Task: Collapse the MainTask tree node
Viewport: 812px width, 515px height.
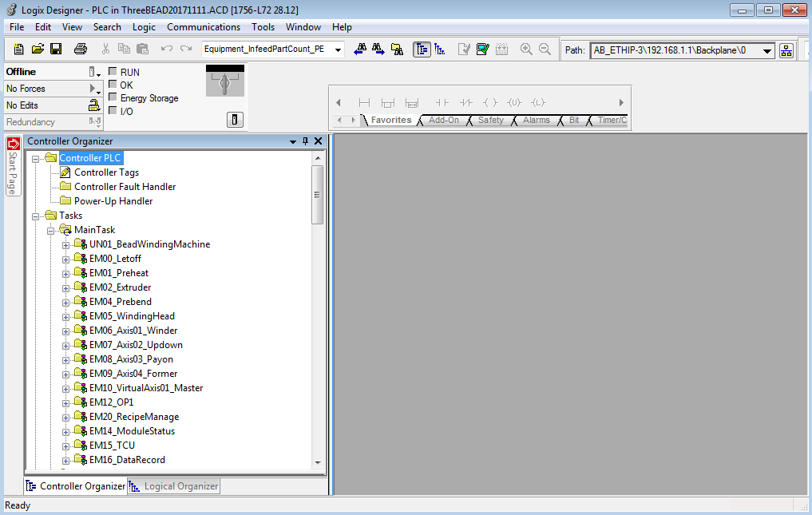Action: pyautogui.click(x=51, y=230)
